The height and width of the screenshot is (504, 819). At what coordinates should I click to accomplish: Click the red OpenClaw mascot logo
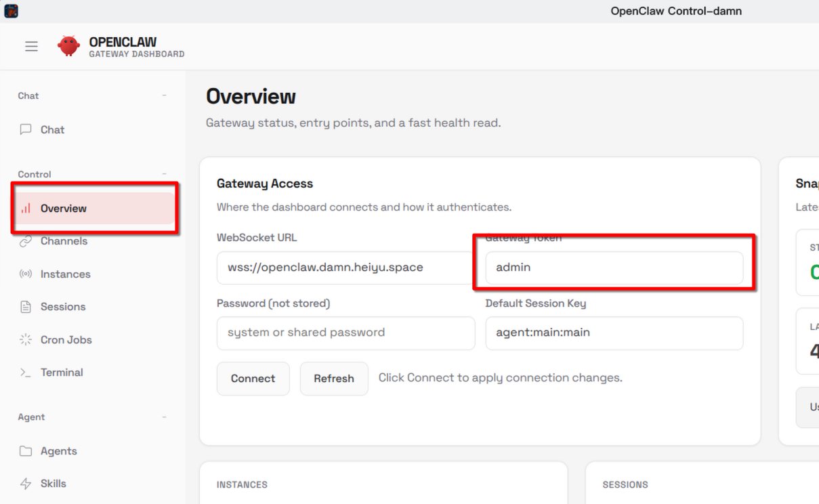(x=68, y=46)
